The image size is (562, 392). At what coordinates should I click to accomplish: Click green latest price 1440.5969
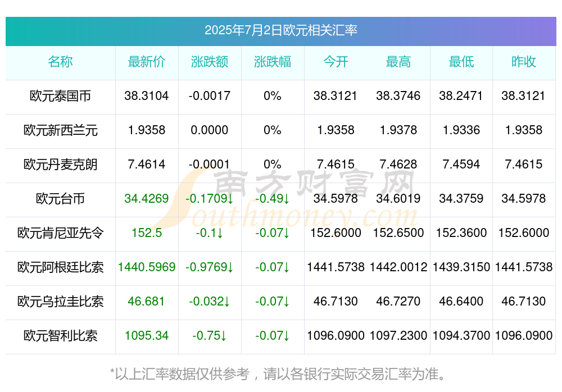147,267
